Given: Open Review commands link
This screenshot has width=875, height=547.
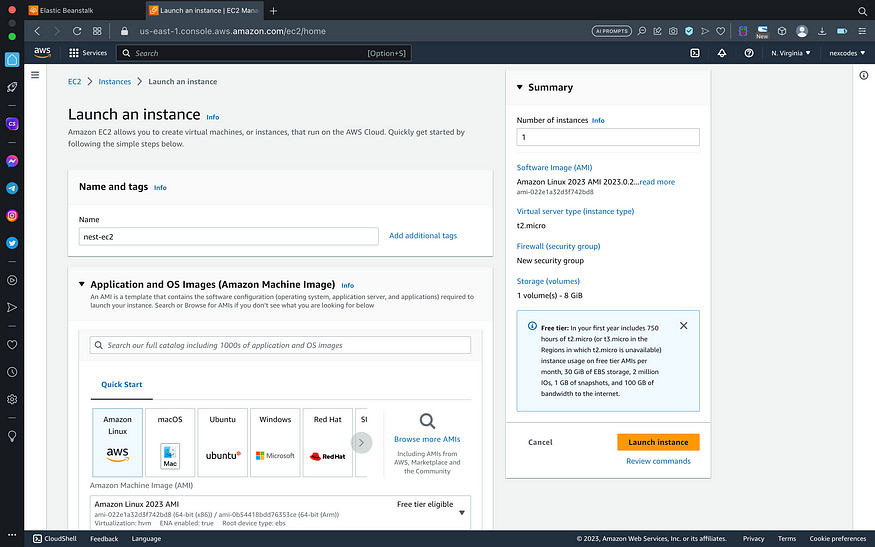Looking at the screenshot, I should pos(658,461).
